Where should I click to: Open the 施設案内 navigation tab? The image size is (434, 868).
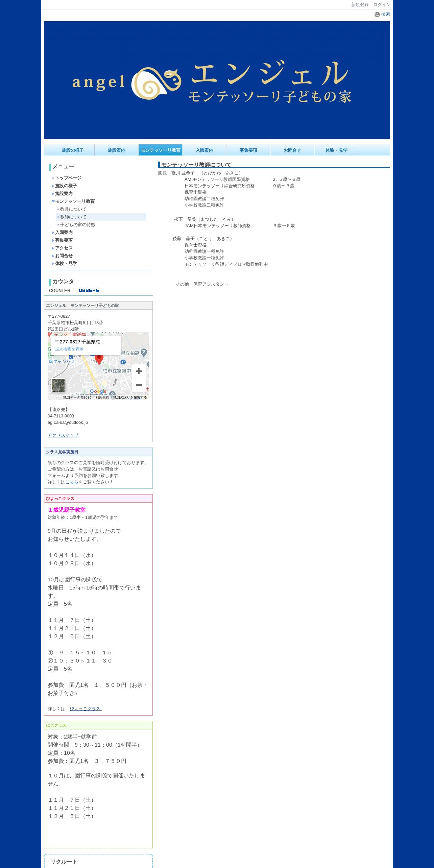tap(117, 150)
